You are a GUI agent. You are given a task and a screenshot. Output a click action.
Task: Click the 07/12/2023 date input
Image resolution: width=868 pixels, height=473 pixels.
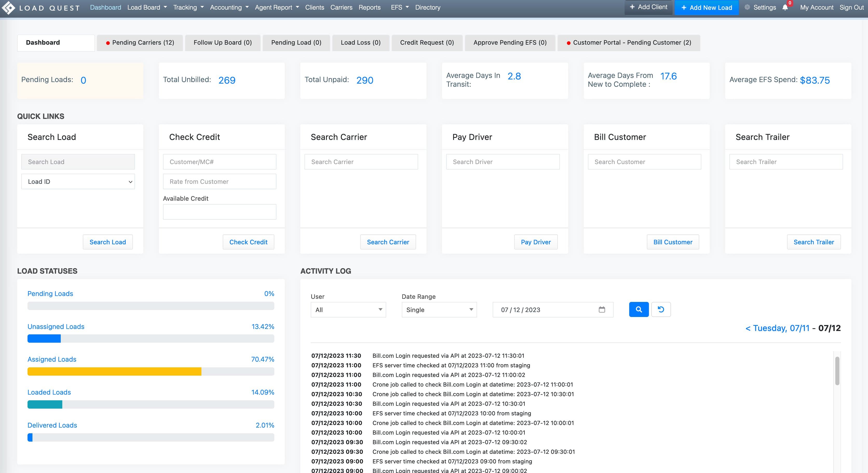[553, 310]
